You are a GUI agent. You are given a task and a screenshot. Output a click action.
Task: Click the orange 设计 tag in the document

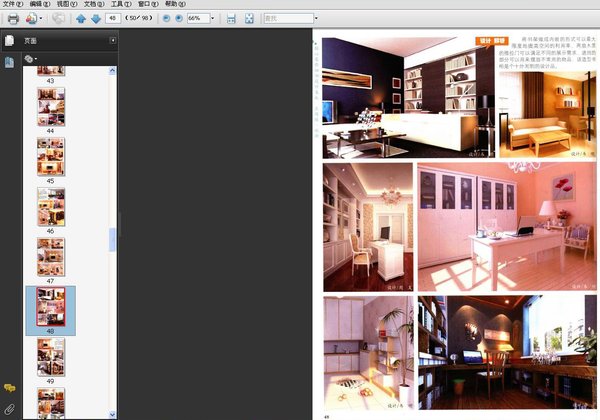[492, 41]
